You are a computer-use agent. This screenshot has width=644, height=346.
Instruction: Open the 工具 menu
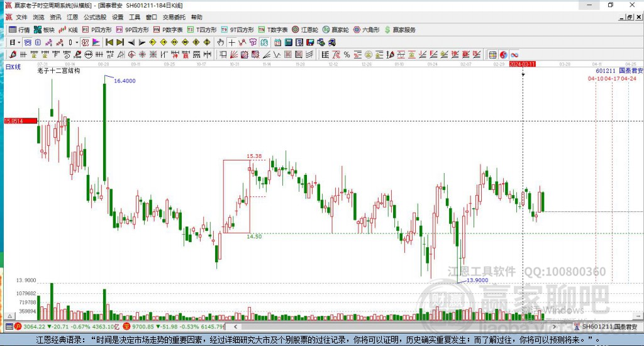point(135,17)
